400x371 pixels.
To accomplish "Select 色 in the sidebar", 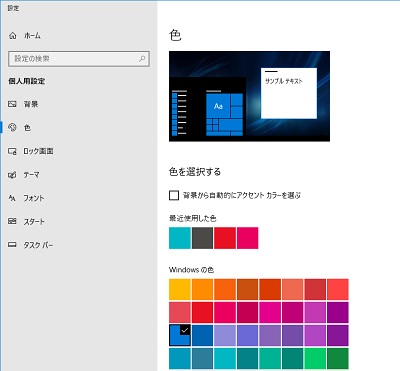I will click(78, 128).
